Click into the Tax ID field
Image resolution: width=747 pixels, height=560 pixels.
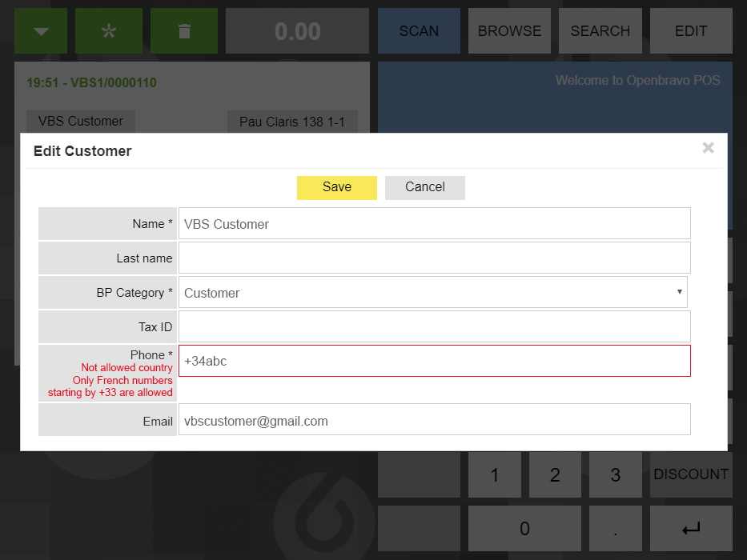point(434,326)
